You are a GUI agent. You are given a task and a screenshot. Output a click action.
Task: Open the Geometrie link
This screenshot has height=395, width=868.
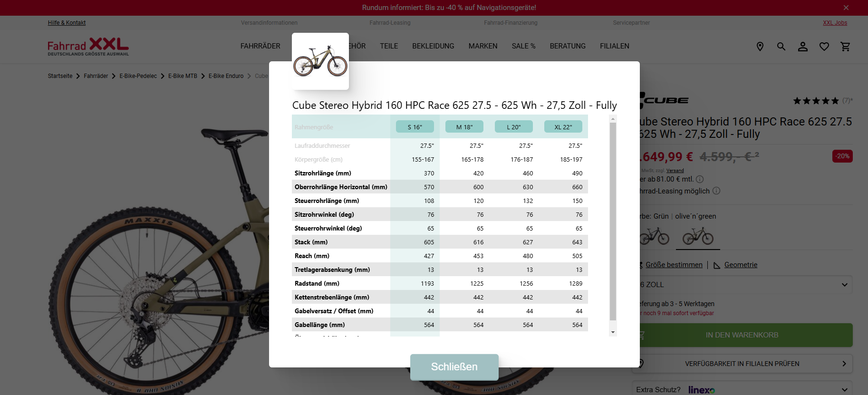tap(741, 265)
